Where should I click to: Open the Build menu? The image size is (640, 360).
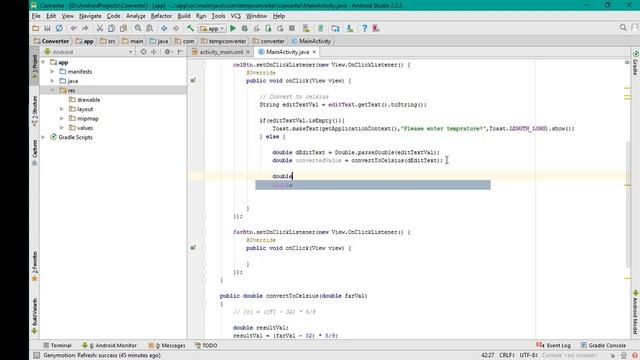click(x=184, y=16)
